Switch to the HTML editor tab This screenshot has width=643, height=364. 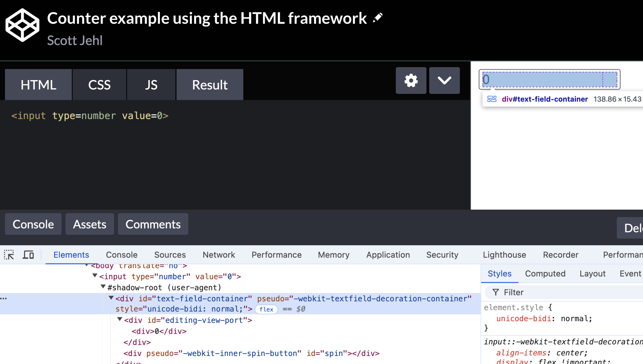tap(38, 85)
